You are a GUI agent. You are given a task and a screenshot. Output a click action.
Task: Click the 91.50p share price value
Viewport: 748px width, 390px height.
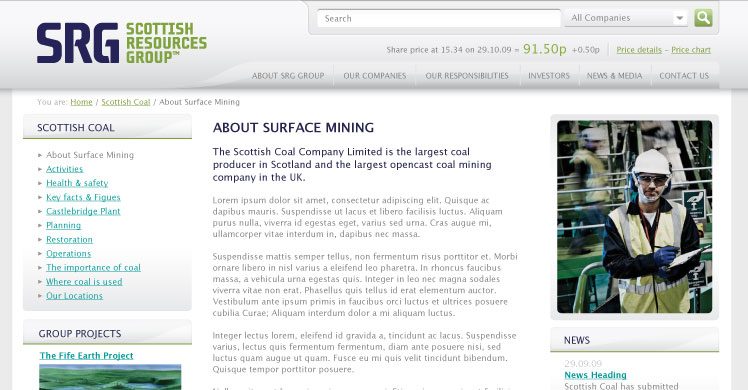coord(544,49)
